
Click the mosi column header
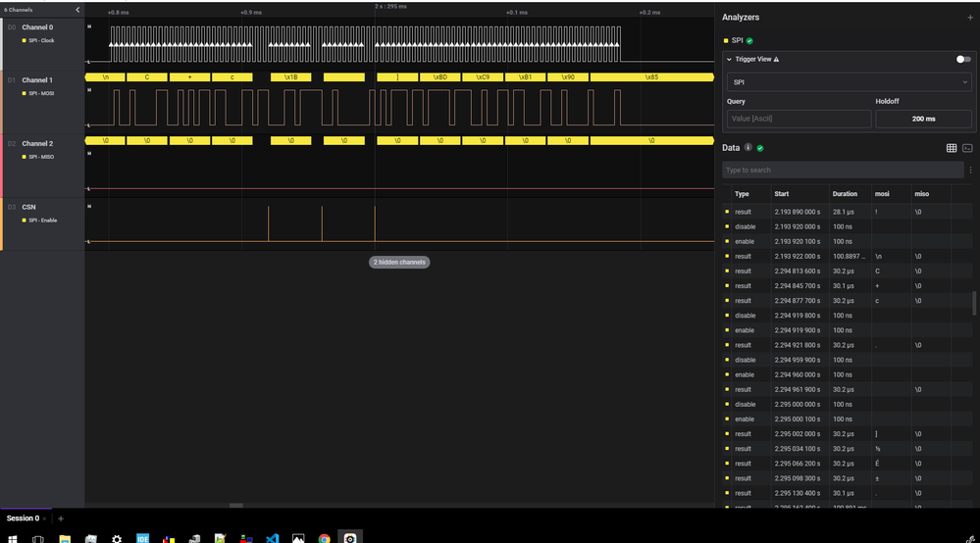[882, 194]
